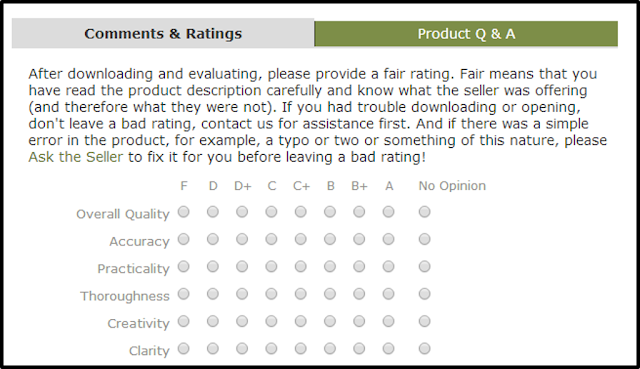Screen dimensions: 640x369
Task: Rate Accuracy as B+
Action: [359, 239]
